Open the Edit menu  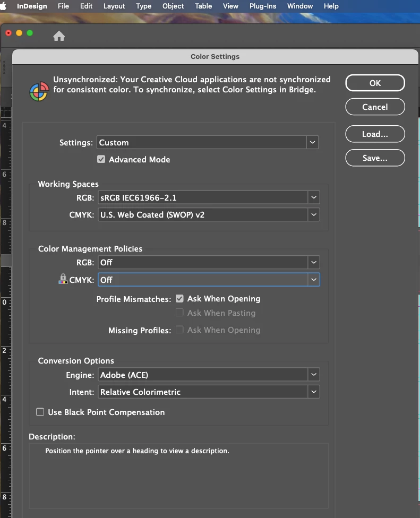click(x=86, y=6)
